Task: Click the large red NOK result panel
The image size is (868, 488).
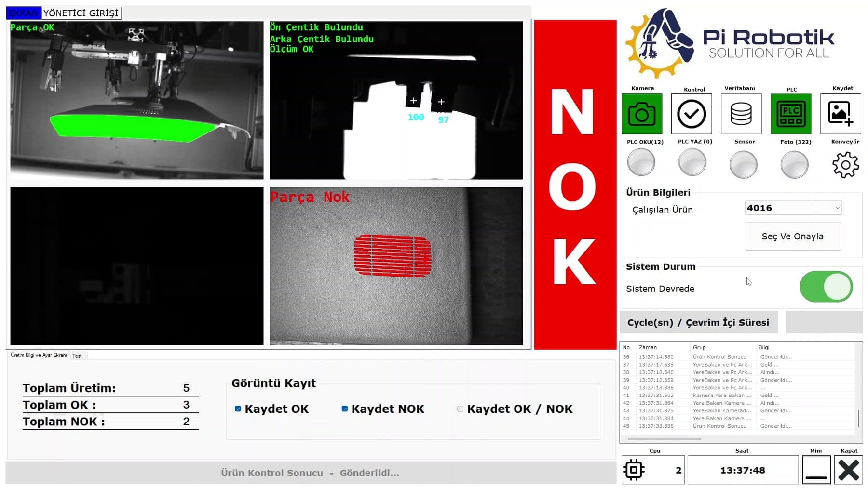Action: tap(575, 185)
